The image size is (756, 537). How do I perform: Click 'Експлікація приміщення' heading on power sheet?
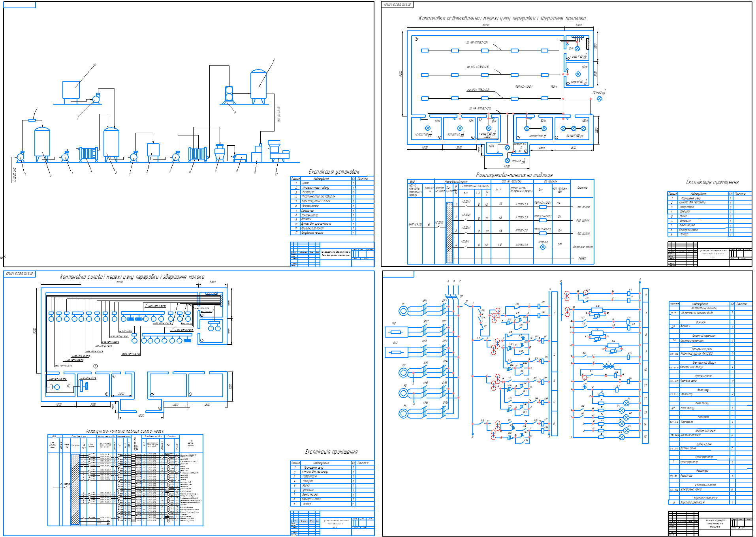coord(331,452)
